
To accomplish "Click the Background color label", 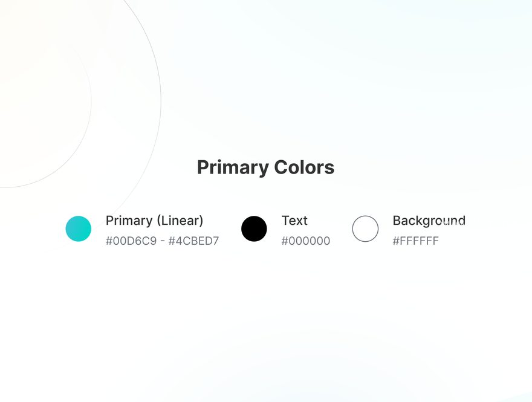I will coord(429,221).
